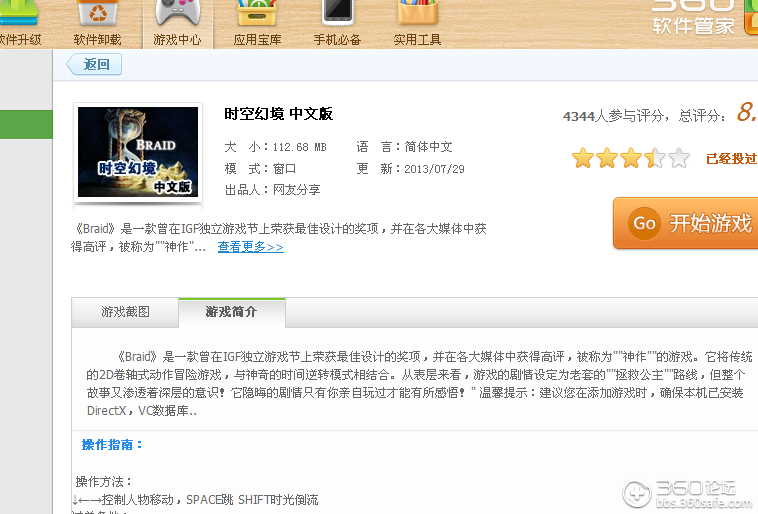This screenshot has height=514, width=758.
Task: Rate the game two stars
Action: click(607, 158)
